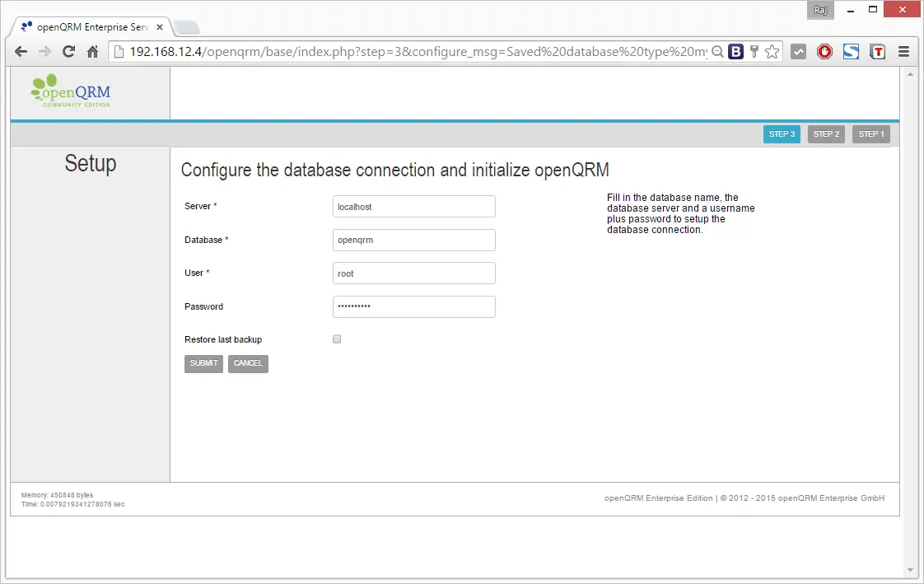This screenshot has height=584, width=924.
Task: Focus the Database input field
Action: [413, 240]
